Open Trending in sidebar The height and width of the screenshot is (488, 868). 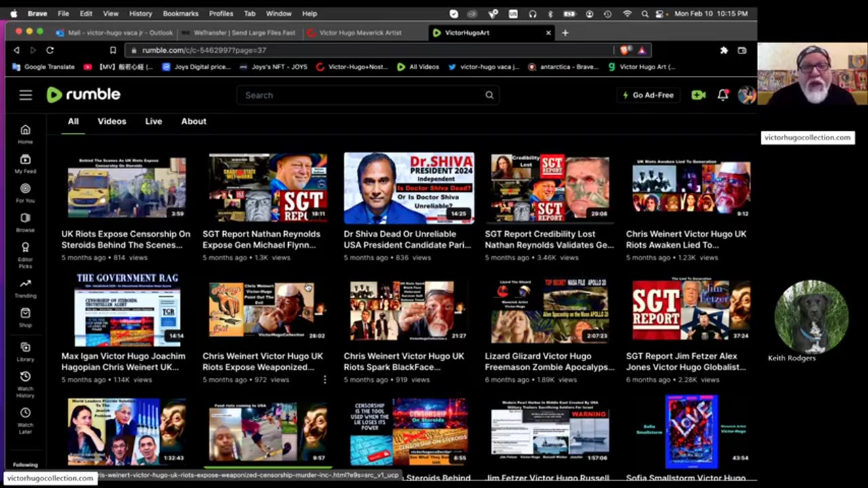pos(25,288)
